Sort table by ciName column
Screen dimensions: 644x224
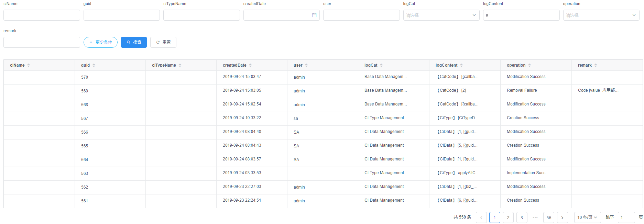point(29,65)
